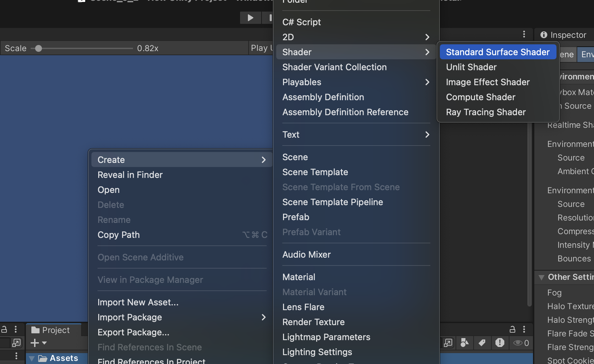The height and width of the screenshot is (364, 594).
Task: Collapse the Assets folder in the Project window
Action: tap(32, 358)
